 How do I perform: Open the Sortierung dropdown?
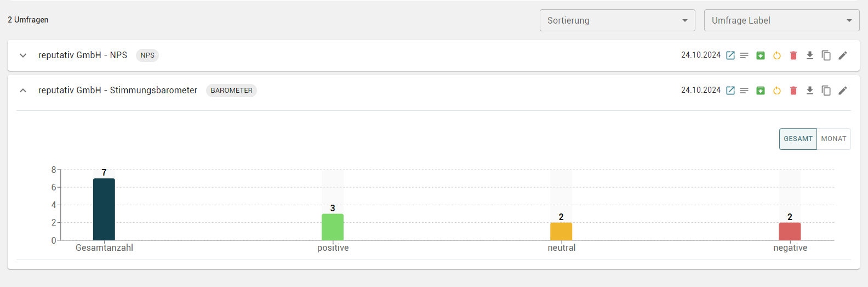(617, 20)
